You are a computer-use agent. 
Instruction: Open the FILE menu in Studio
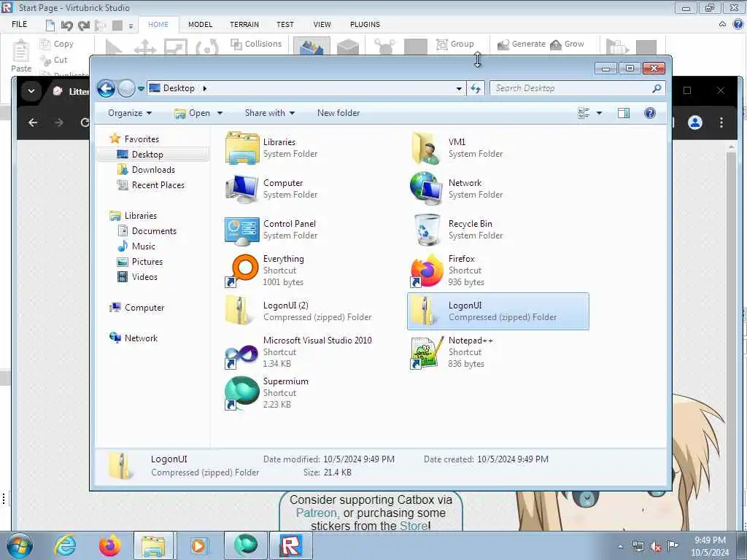pyautogui.click(x=20, y=24)
